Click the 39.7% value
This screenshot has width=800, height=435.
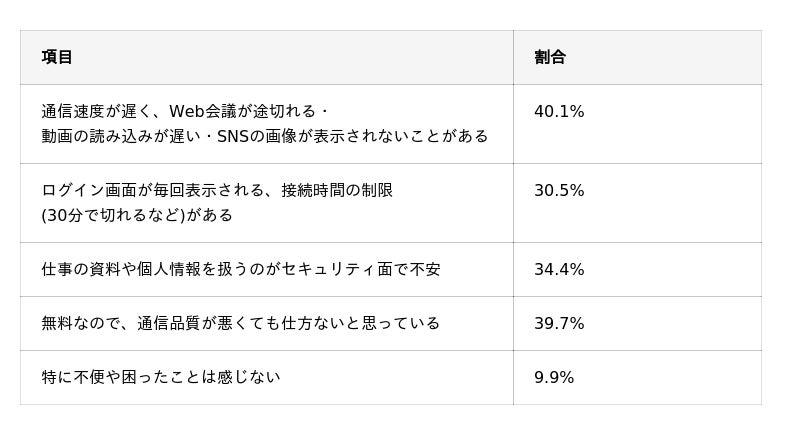pos(559,324)
